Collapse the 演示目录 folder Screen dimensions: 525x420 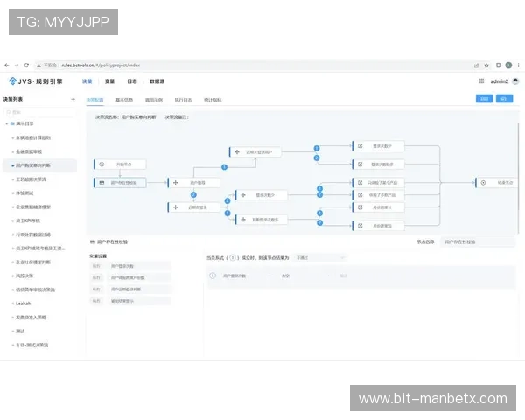click(x=7, y=124)
